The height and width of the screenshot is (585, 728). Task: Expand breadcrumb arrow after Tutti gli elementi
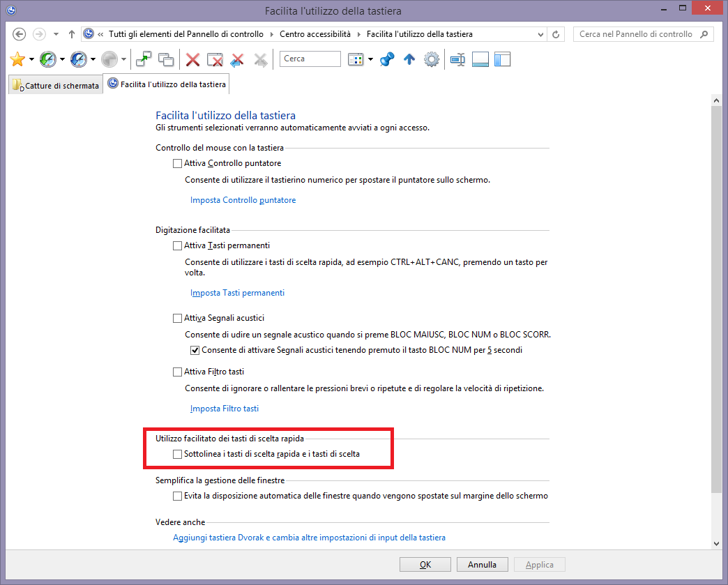(x=272, y=34)
